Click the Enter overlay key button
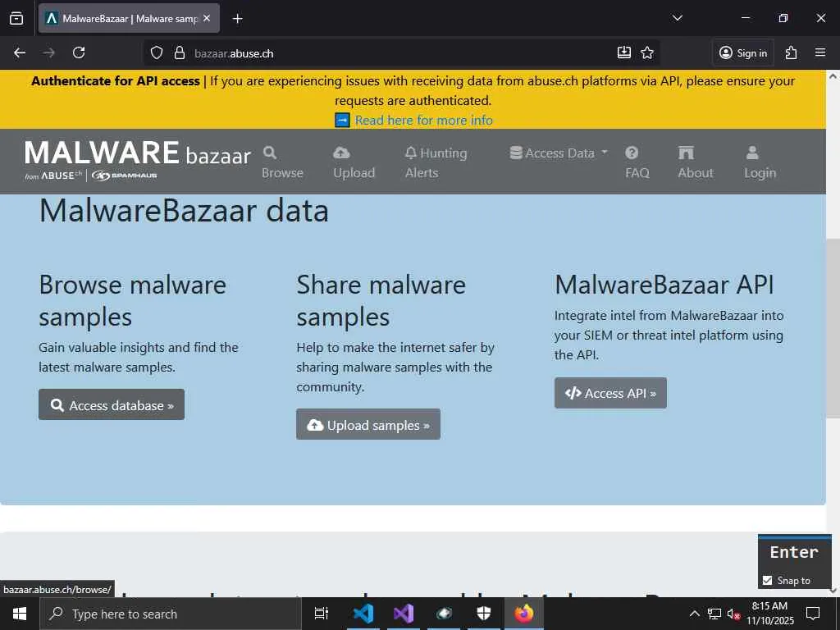The height and width of the screenshot is (630, 840). click(794, 552)
